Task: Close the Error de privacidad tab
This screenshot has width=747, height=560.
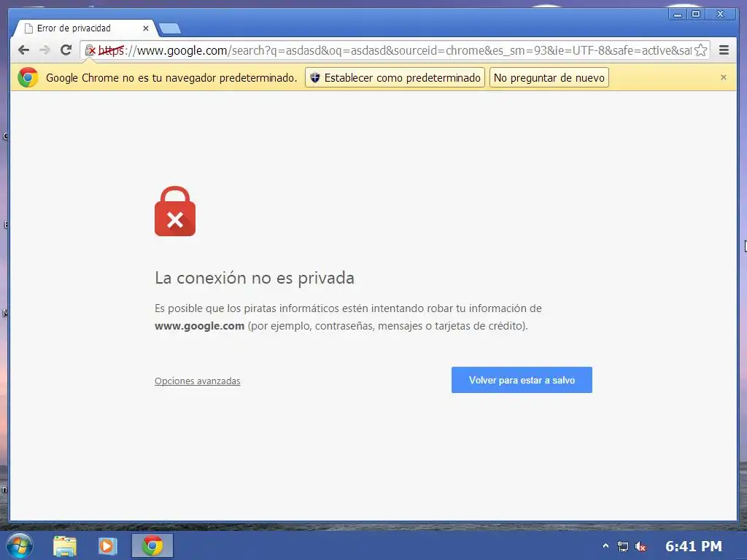Action: click(146, 28)
